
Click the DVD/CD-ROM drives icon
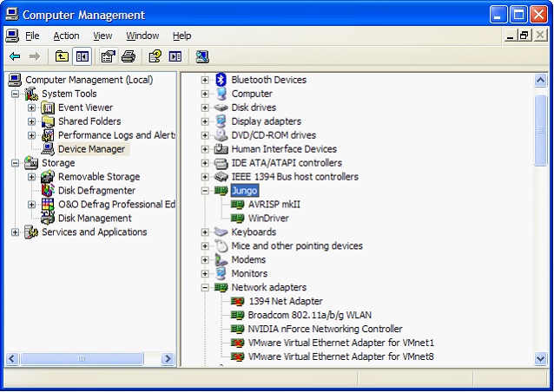[221, 134]
